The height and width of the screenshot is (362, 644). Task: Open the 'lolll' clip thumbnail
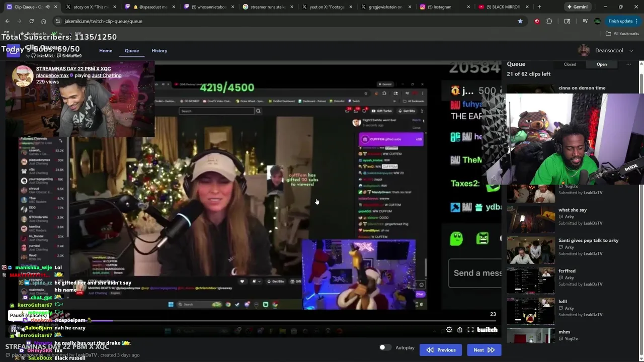click(530, 311)
